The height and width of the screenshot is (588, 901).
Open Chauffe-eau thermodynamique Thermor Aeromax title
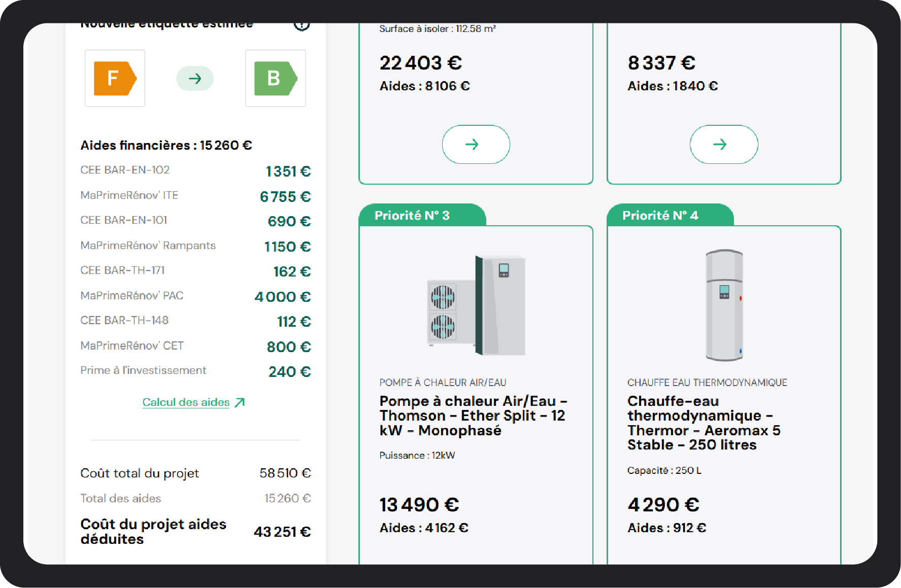(704, 423)
